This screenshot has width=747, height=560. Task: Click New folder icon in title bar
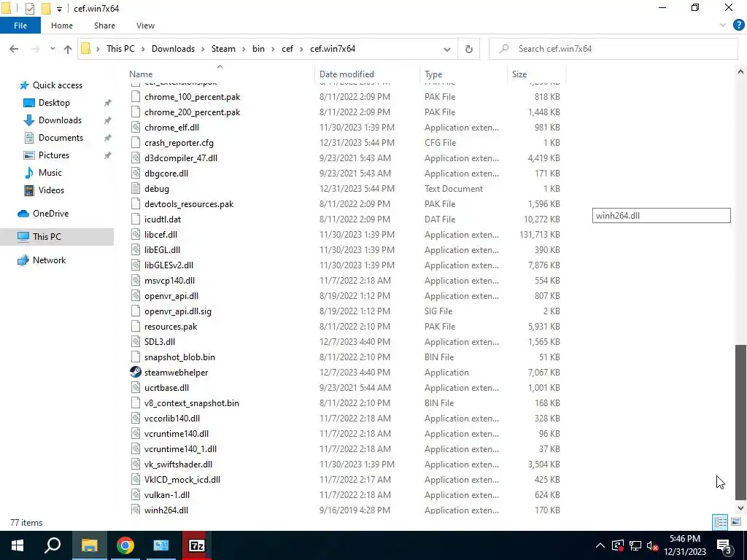pos(46,9)
